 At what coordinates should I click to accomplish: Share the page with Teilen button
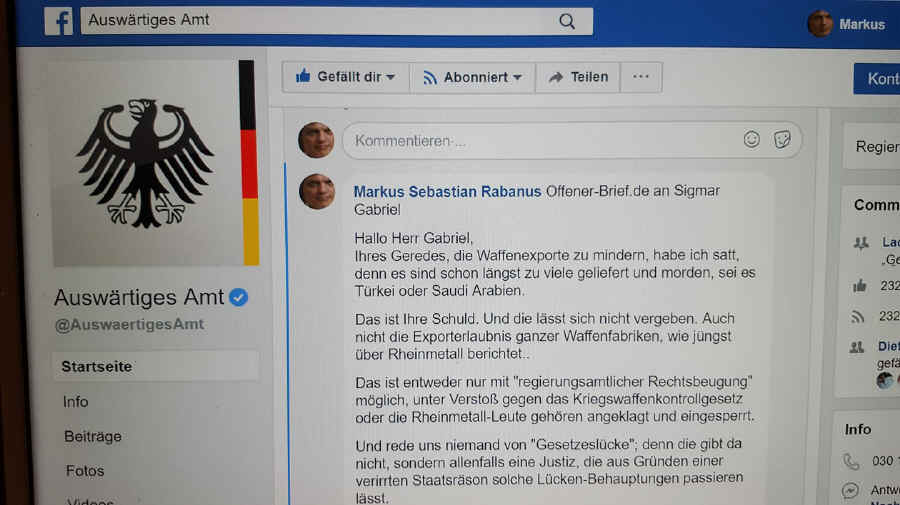coord(578,77)
